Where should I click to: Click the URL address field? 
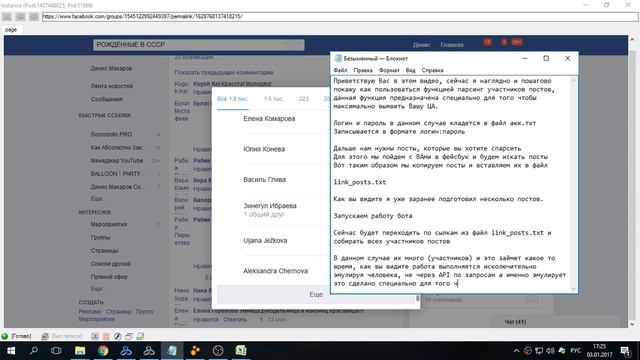(x=340, y=16)
